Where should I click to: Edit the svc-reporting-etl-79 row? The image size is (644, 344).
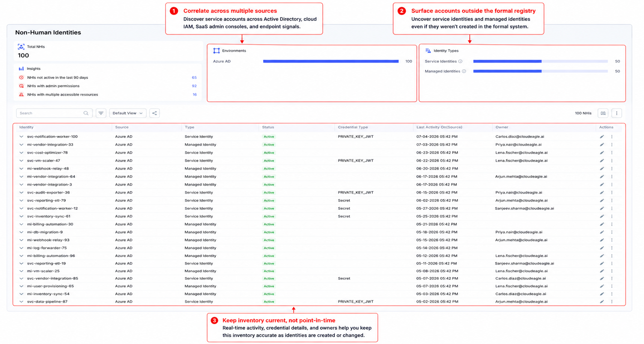602,201
